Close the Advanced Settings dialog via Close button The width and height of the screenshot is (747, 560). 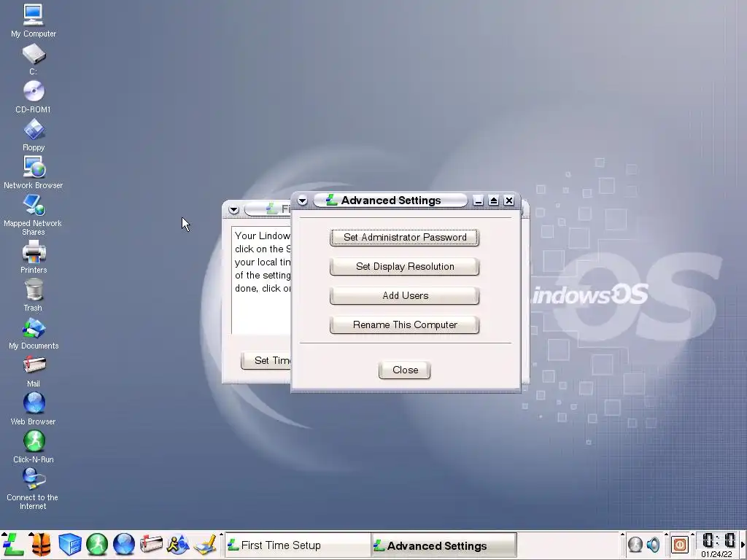[x=404, y=370]
